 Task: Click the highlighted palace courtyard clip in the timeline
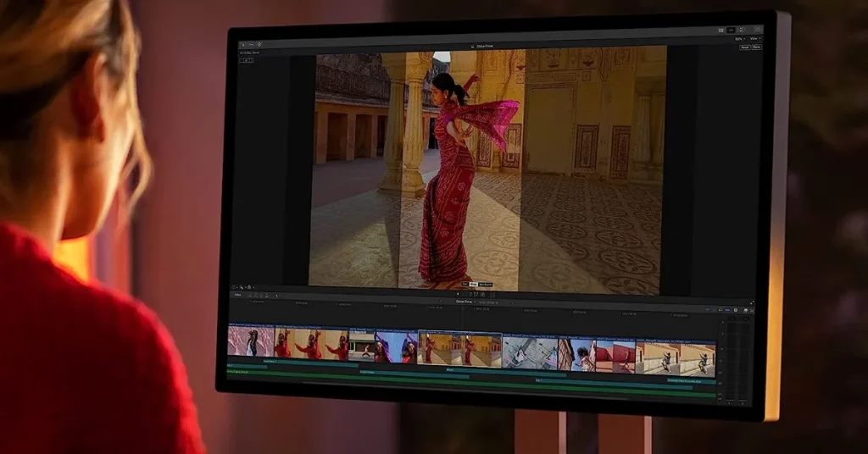pyautogui.click(x=460, y=349)
